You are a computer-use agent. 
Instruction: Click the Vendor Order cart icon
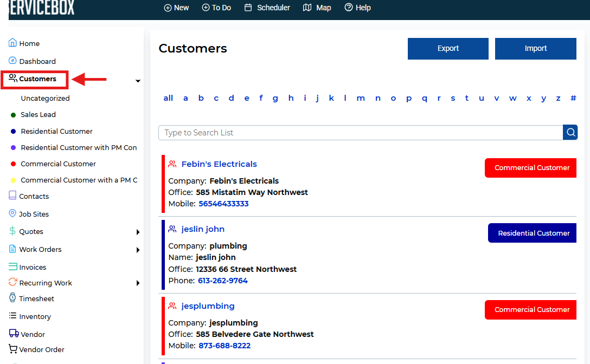(13, 349)
